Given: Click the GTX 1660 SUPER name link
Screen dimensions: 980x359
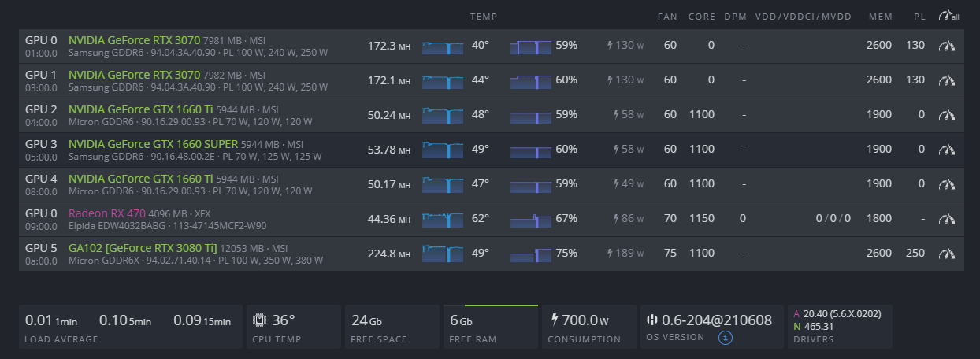Looking at the screenshot, I should coord(153,144).
